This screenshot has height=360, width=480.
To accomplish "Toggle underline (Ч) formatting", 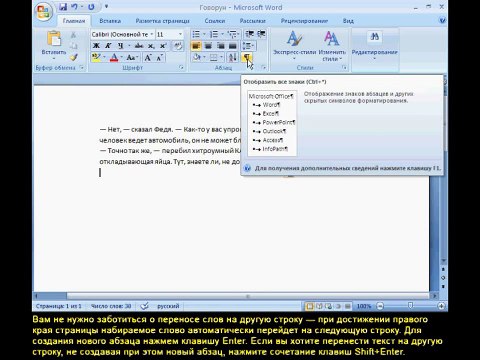I will pyautogui.click(x=120, y=46).
